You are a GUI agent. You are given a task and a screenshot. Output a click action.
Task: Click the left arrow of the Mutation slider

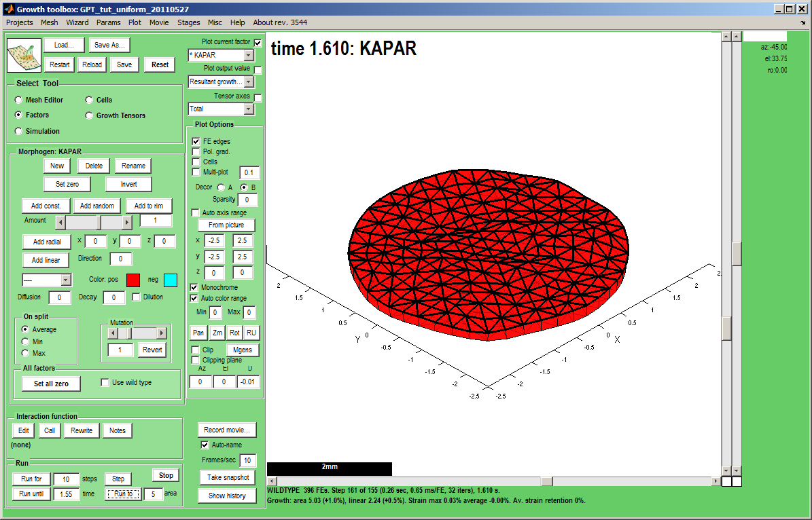(x=112, y=333)
